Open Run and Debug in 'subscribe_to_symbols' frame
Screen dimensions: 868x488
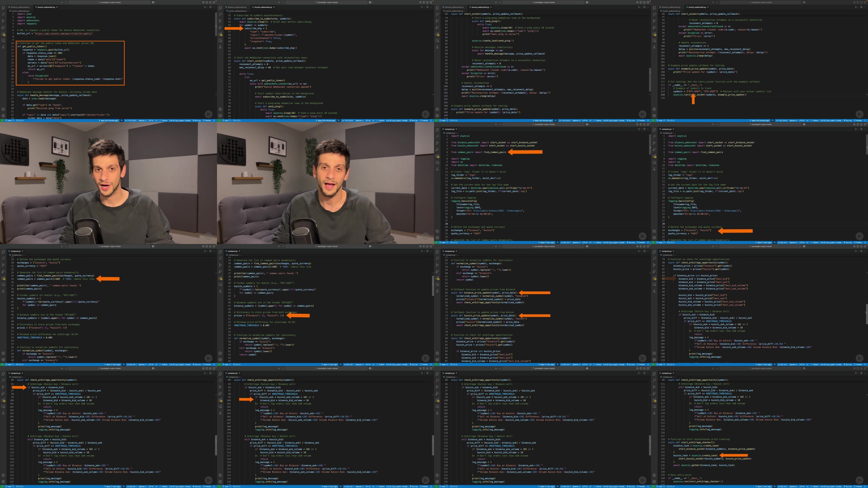pos(220,27)
